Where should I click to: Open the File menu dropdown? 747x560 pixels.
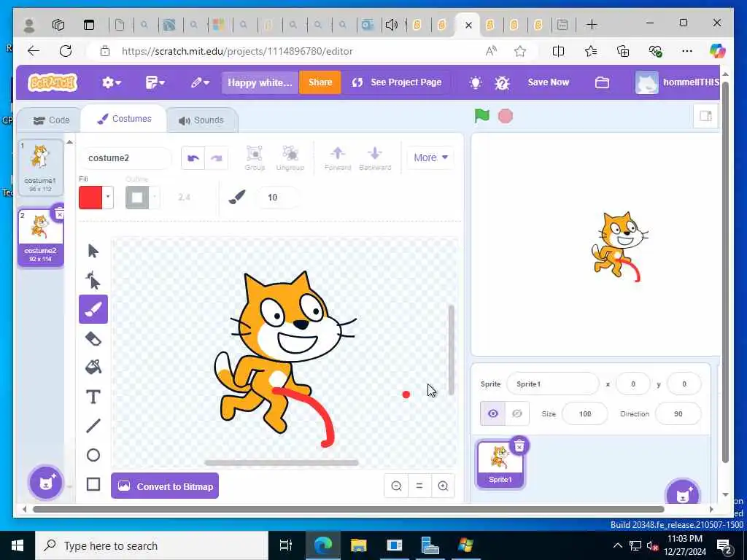tap(155, 83)
